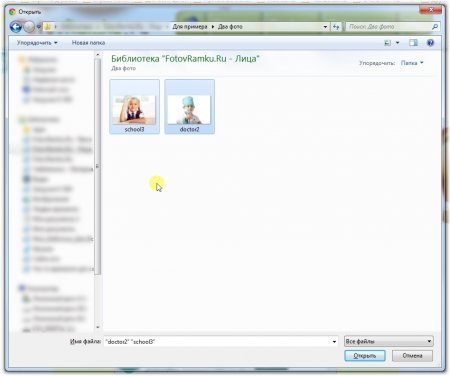Image resolution: width=450 pixels, height=376 pixels.
Task: Open the file name history dropdown arrow
Action: 334,342
